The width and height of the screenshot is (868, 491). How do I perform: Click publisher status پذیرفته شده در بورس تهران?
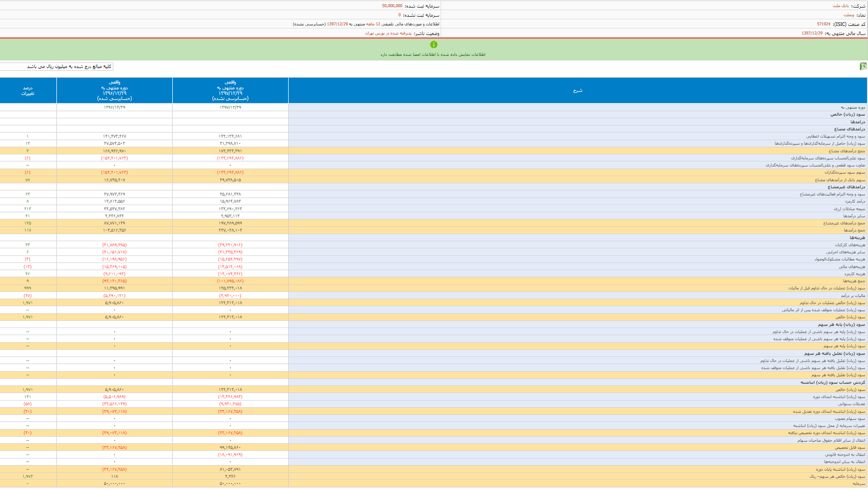point(388,33)
